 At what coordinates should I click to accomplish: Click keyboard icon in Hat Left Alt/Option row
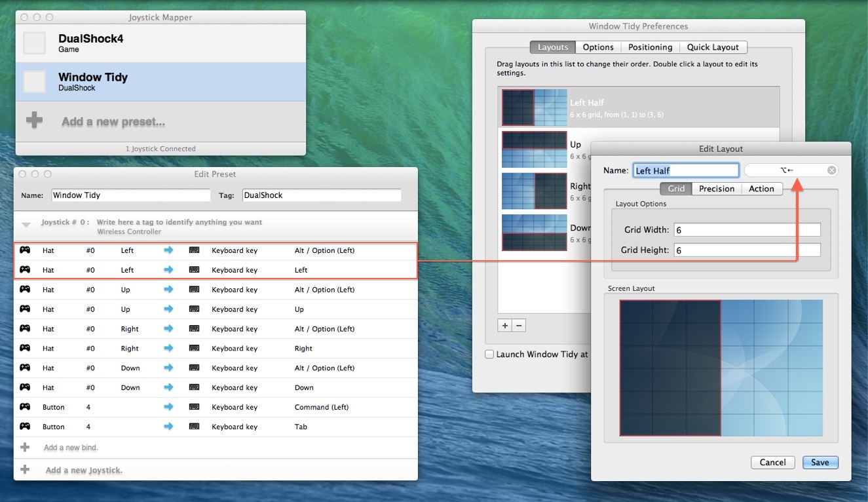pos(194,250)
